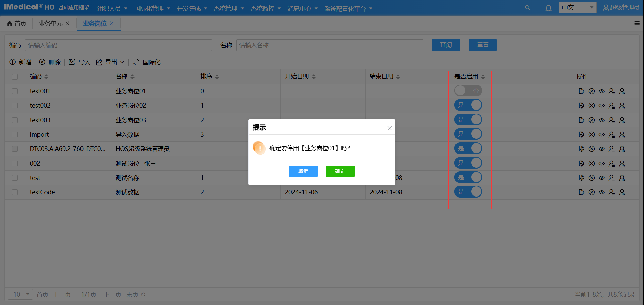Screen dimensions: 644x305
Task: Click the eye view icon in test003 row
Action: tap(602, 120)
